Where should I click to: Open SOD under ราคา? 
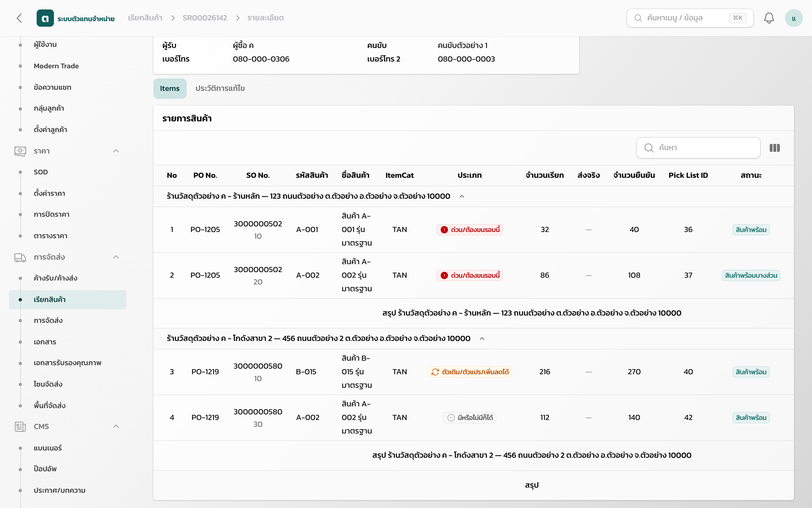[41, 172]
